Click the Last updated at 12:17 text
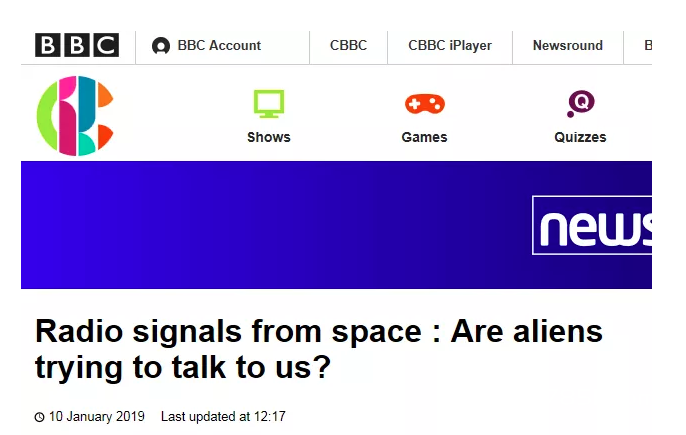 coord(223,416)
